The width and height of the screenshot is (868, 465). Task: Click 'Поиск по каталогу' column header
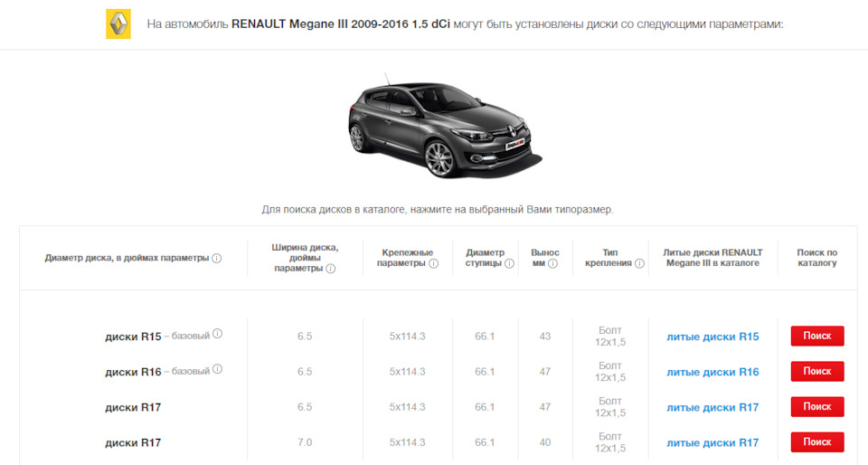(817, 258)
